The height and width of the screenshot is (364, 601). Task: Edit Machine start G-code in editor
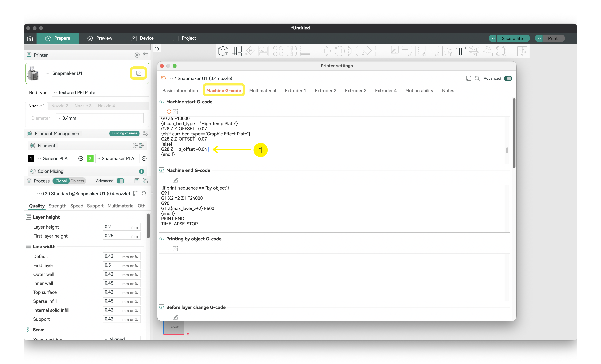pos(175,111)
